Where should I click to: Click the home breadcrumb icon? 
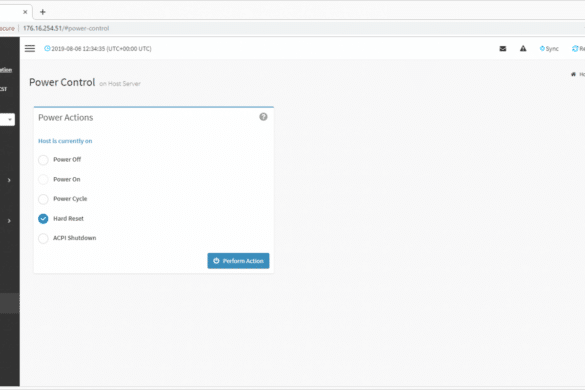tap(573, 74)
